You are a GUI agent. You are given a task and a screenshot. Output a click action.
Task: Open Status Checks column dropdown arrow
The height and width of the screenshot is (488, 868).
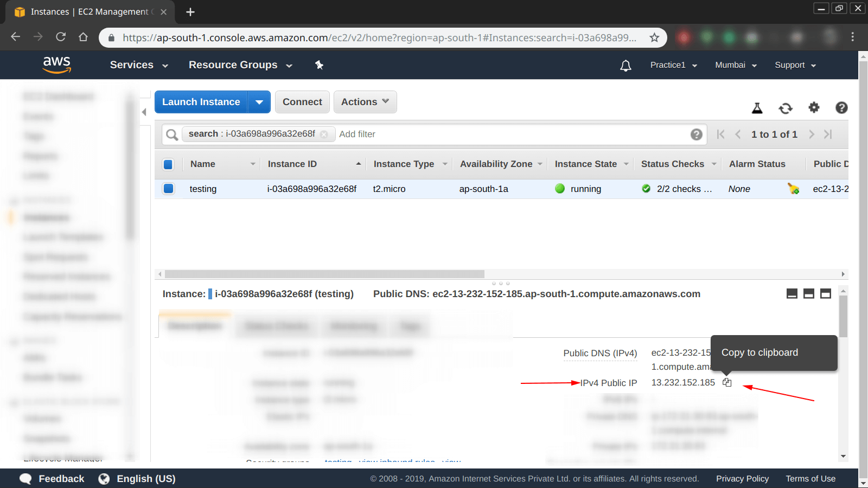[x=714, y=164]
